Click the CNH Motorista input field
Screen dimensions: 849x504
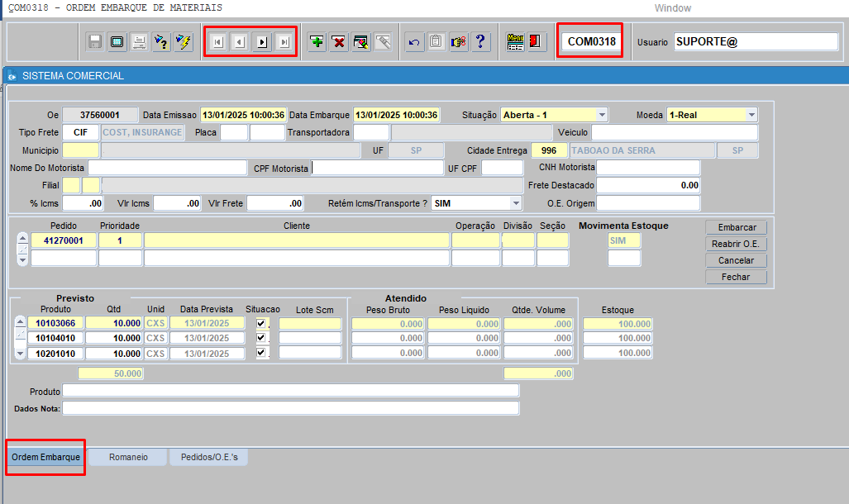(x=648, y=167)
